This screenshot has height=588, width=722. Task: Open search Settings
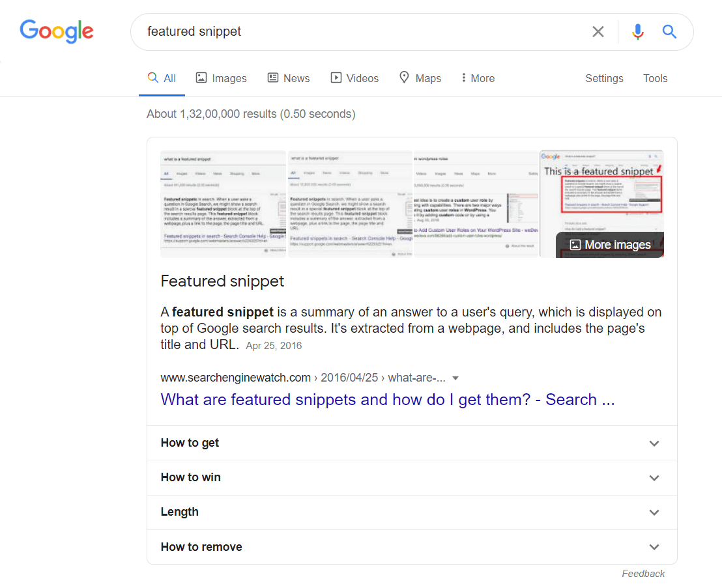point(604,78)
